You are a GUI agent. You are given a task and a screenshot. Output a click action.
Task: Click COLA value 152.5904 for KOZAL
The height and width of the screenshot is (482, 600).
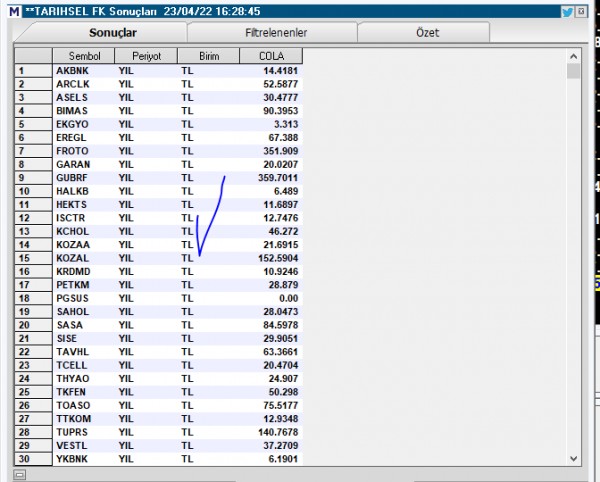tap(278, 258)
